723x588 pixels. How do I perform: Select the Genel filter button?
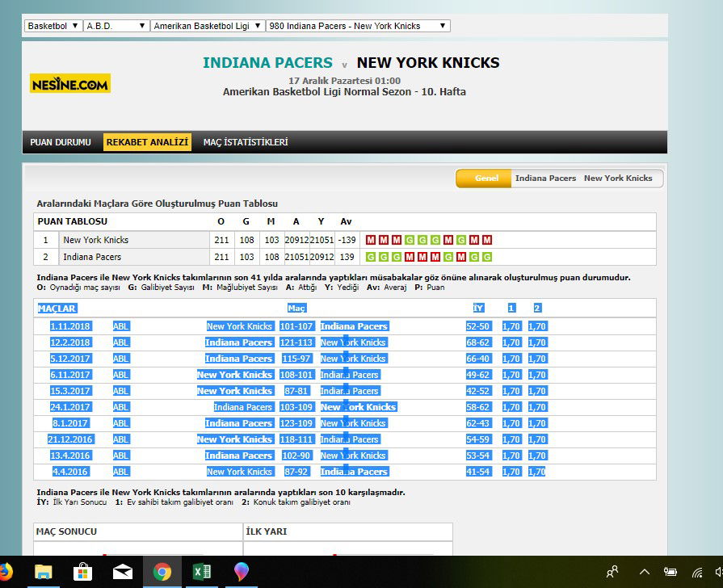point(484,178)
